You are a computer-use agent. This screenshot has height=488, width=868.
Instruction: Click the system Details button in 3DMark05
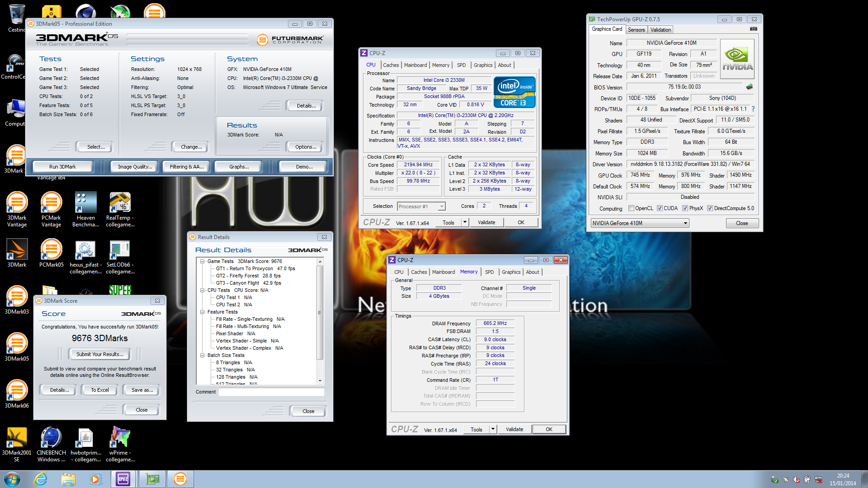[x=306, y=106]
